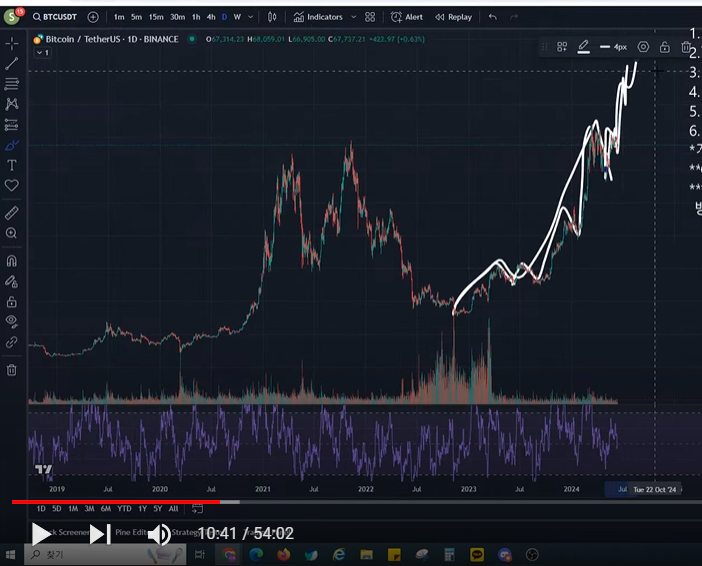Toggle lock for selected drawing

[x=665, y=47]
